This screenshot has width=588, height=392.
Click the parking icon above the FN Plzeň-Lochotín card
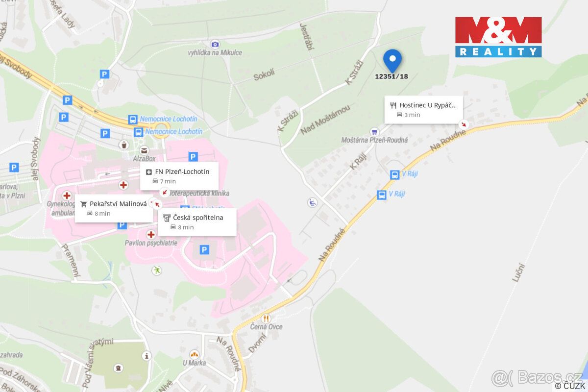(x=193, y=157)
